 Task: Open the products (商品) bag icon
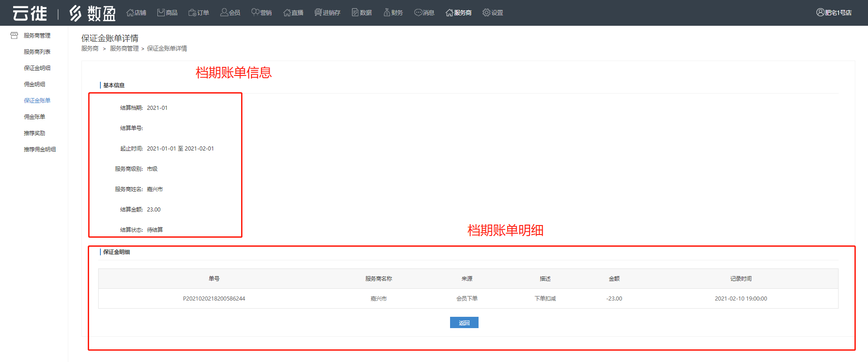point(161,13)
